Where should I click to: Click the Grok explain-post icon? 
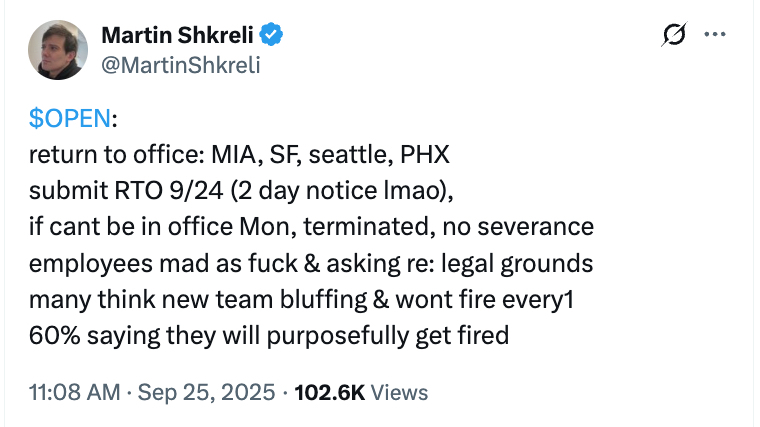[674, 36]
